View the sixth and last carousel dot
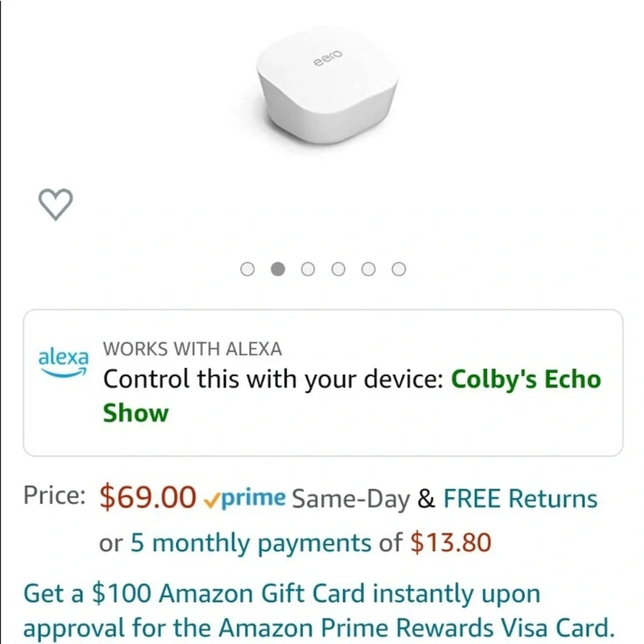Screen dimensions: 644x644 point(399,269)
